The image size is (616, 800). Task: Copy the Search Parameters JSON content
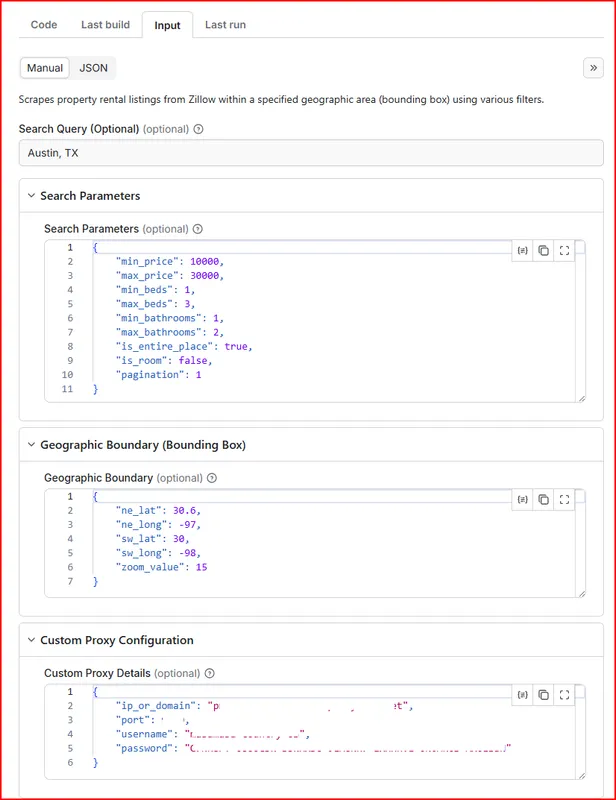pyautogui.click(x=543, y=250)
